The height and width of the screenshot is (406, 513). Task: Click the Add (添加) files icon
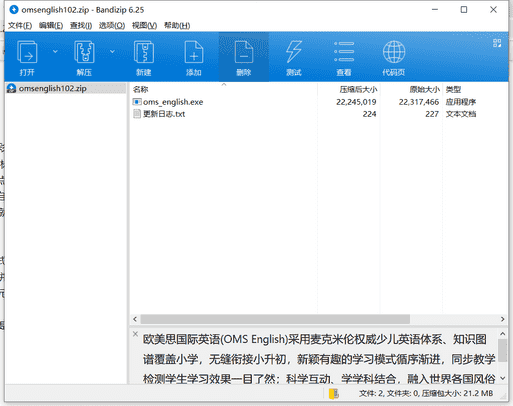tap(194, 52)
